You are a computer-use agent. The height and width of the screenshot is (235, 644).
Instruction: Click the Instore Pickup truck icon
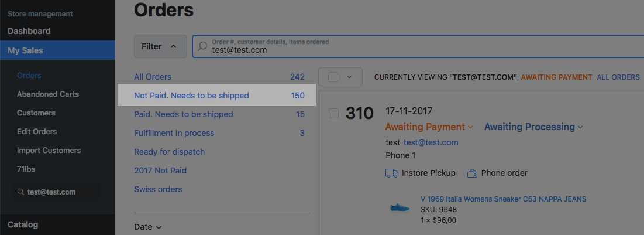click(x=391, y=173)
